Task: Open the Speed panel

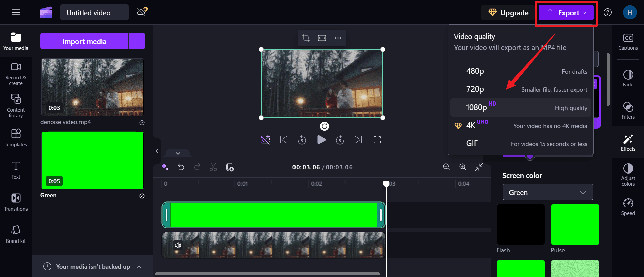Action: coord(628,207)
